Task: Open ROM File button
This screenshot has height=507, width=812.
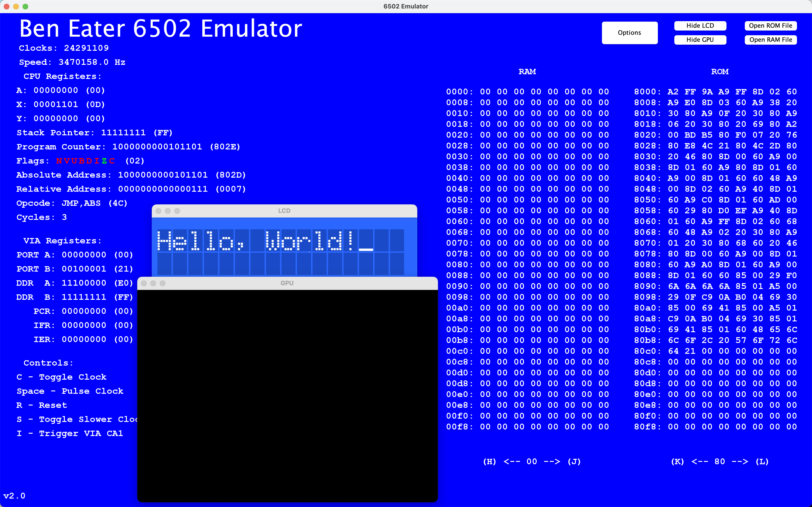Action: [770, 25]
